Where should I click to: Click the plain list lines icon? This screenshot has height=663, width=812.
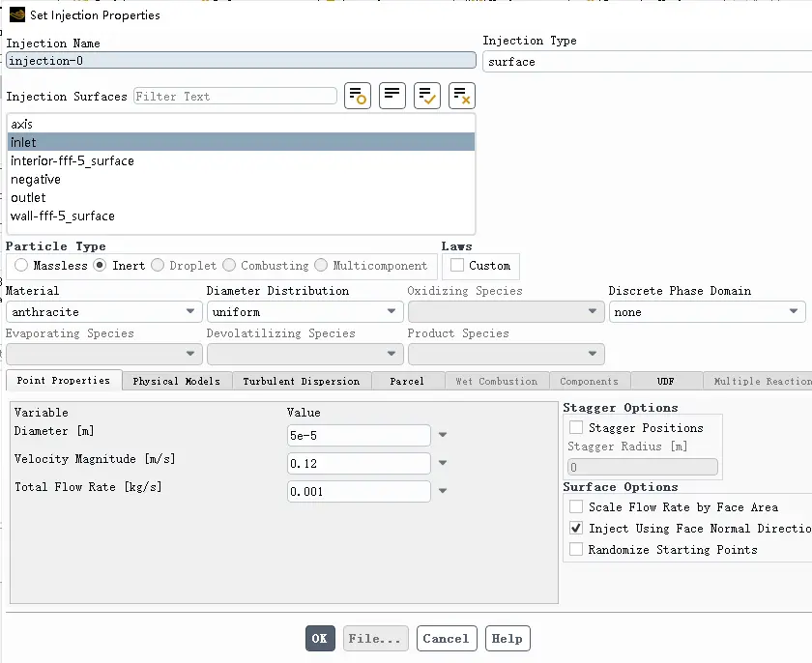pos(392,96)
